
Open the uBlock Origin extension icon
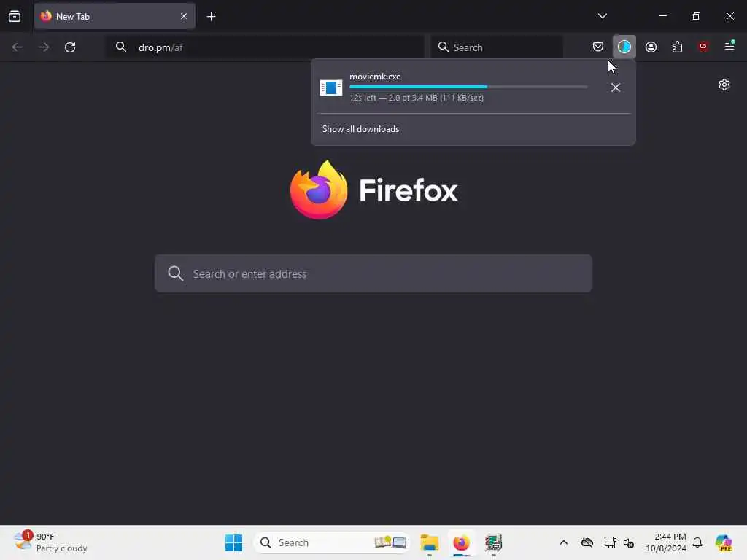click(703, 47)
